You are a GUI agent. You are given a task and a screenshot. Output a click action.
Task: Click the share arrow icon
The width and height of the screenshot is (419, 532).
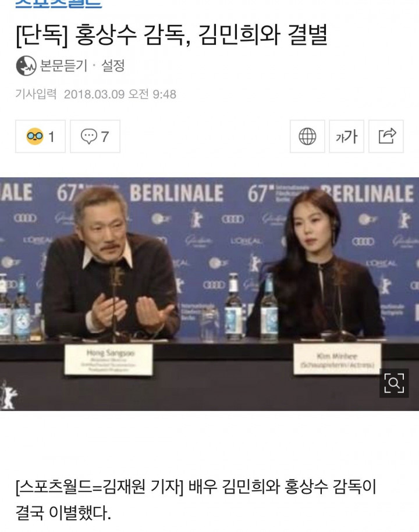(386, 137)
